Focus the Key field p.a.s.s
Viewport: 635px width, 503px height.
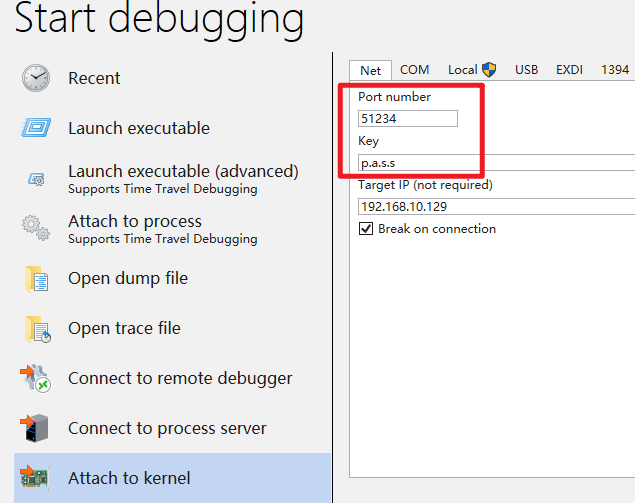(496, 163)
